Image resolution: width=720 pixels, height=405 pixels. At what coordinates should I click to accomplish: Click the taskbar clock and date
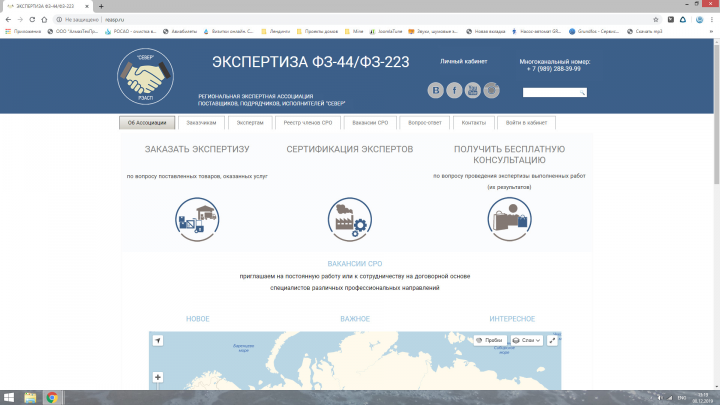pos(703,398)
